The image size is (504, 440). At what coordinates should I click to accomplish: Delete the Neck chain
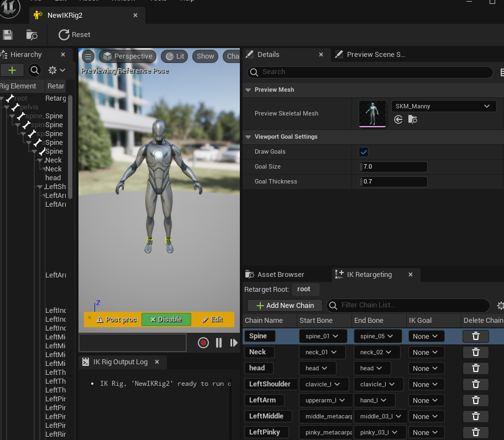pos(476,352)
